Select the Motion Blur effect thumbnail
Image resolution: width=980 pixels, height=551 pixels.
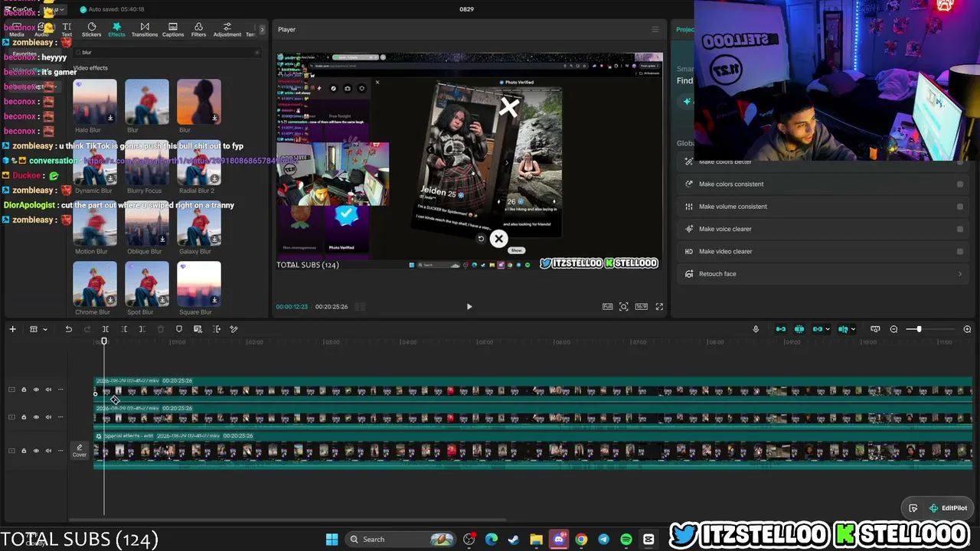pos(95,223)
